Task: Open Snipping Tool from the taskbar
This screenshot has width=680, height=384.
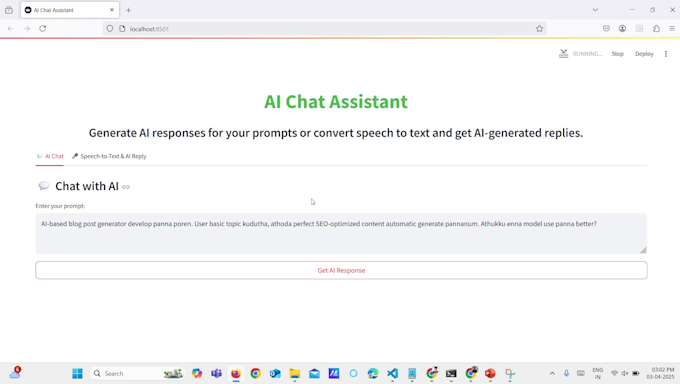Action: pyautogui.click(x=510, y=373)
